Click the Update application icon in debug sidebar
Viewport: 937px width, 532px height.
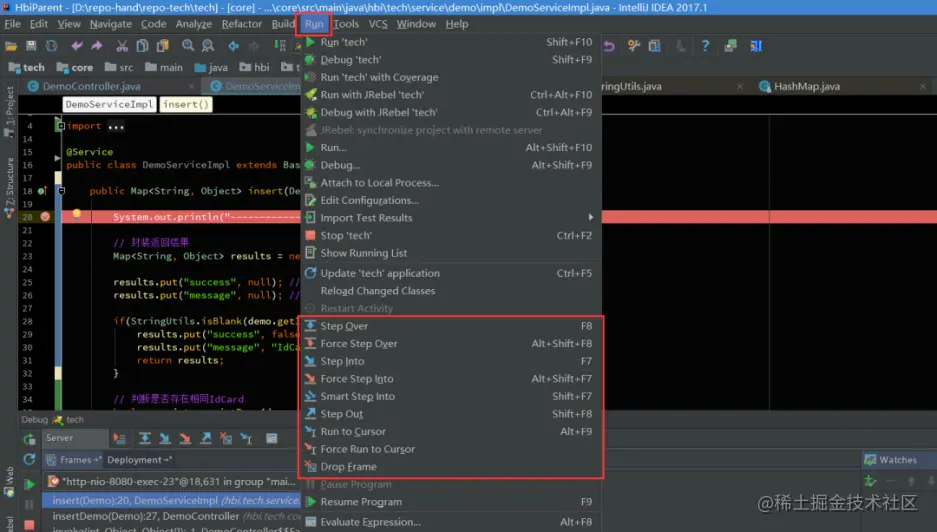point(29,460)
